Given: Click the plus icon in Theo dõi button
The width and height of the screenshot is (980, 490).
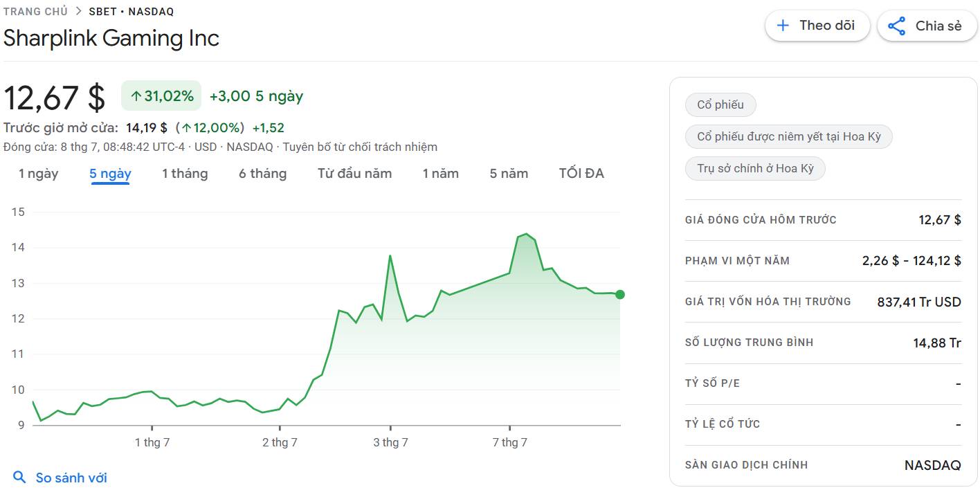Looking at the screenshot, I should pyautogui.click(x=783, y=26).
